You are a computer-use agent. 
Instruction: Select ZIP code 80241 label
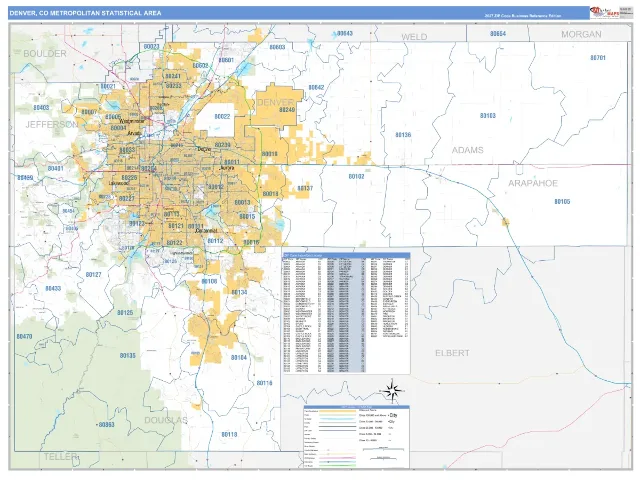click(173, 76)
